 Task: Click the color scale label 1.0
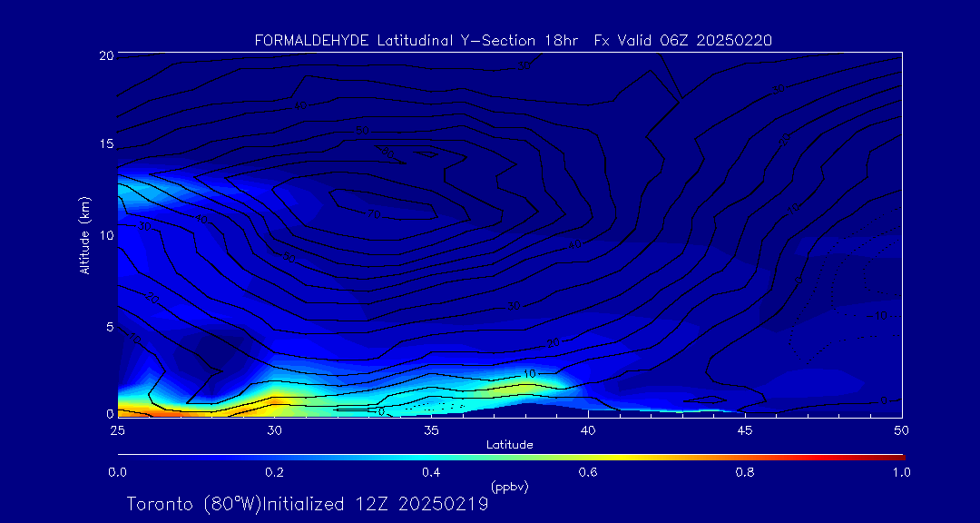coord(902,472)
